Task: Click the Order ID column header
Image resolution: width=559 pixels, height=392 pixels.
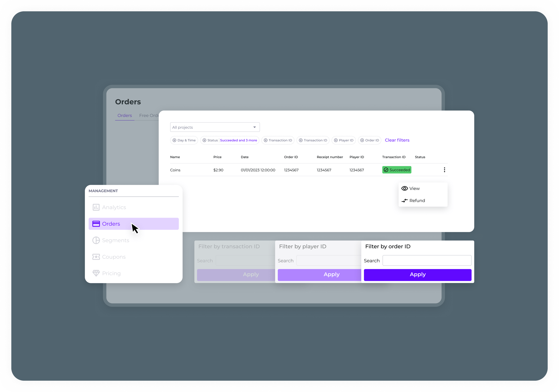Action: point(291,157)
